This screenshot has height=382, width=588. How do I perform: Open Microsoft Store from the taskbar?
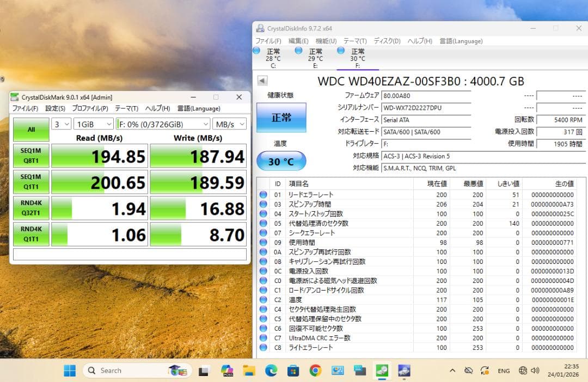293,371
